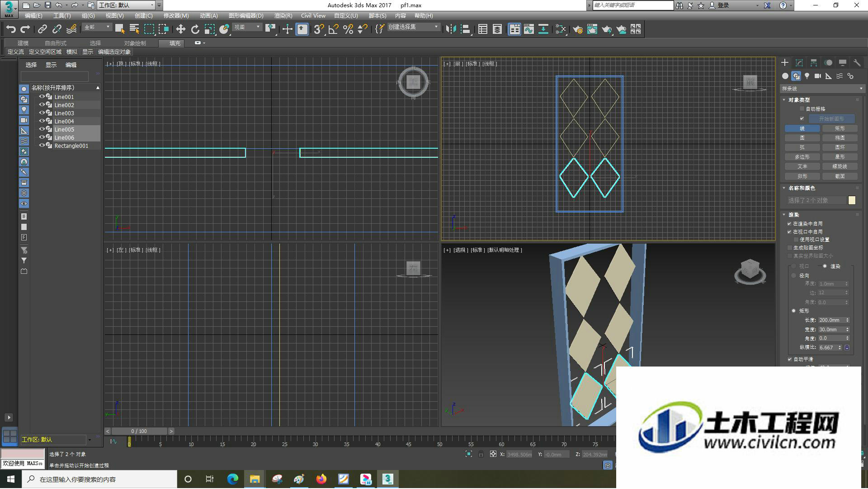Screen dimensions: 868x489
Task: Collapse the 渲染 rollout
Action: 784,215
